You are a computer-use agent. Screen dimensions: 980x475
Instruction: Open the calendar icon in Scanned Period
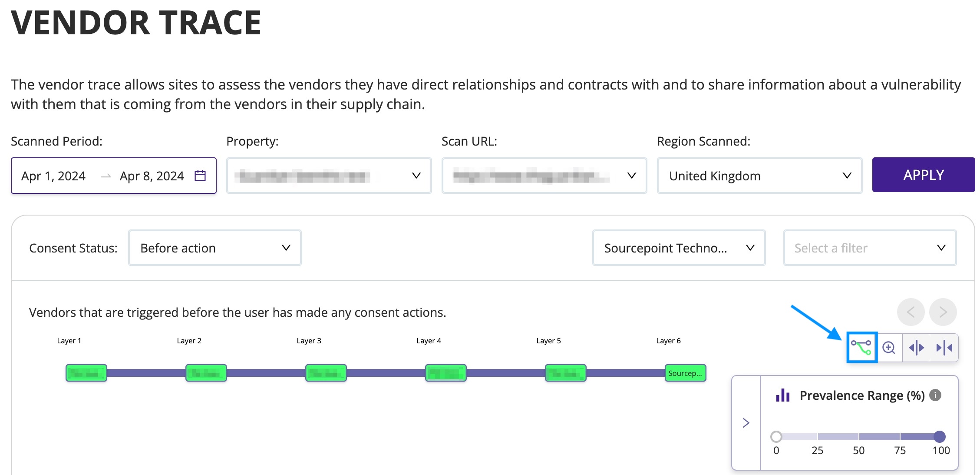pos(200,176)
